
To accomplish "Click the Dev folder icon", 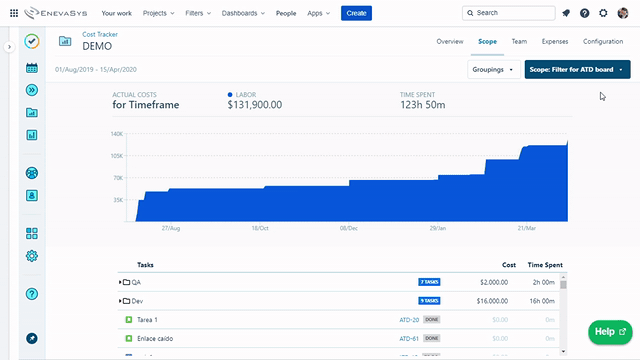I will tap(127, 301).
